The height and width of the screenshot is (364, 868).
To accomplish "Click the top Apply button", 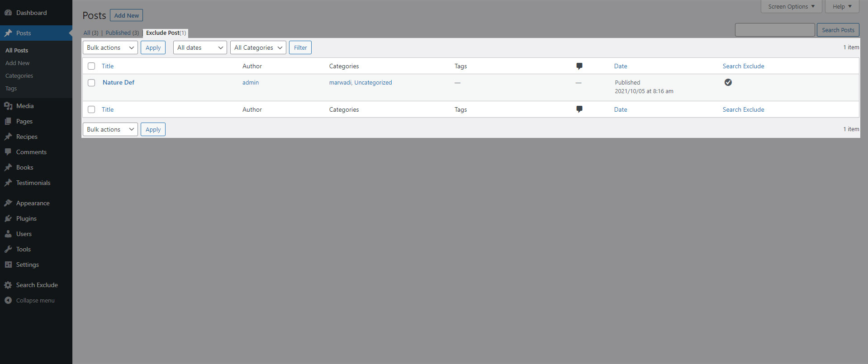I will coord(153,47).
